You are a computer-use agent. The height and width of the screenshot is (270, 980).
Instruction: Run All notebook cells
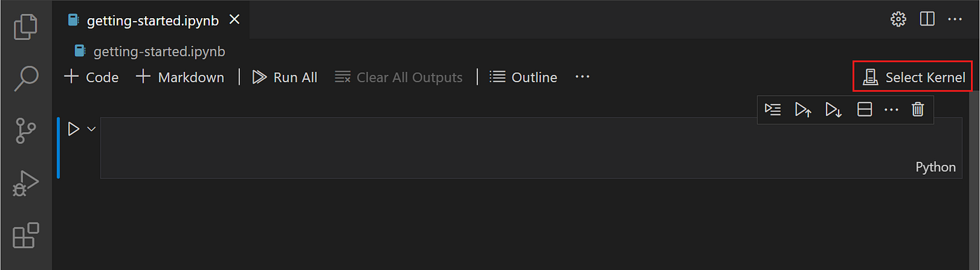[x=285, y=77]
